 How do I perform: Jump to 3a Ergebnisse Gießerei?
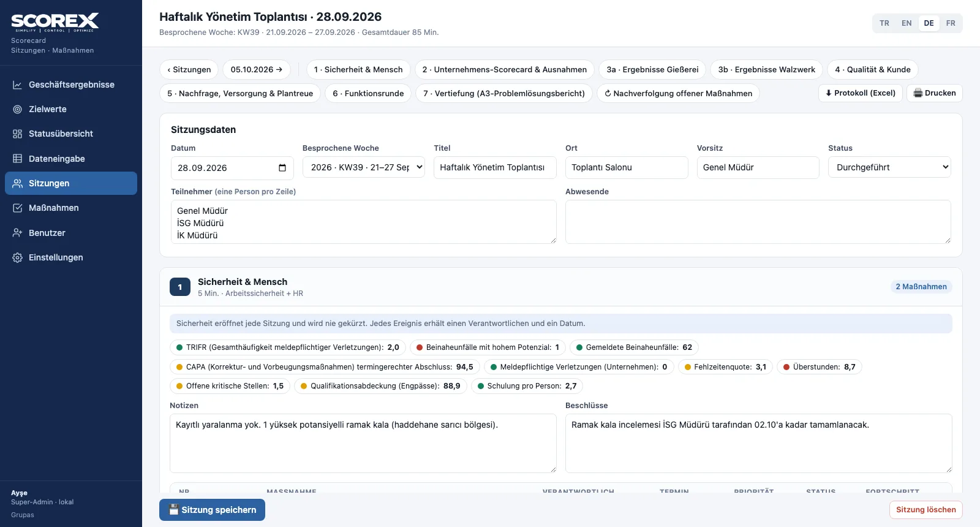[x=652, y=70]
